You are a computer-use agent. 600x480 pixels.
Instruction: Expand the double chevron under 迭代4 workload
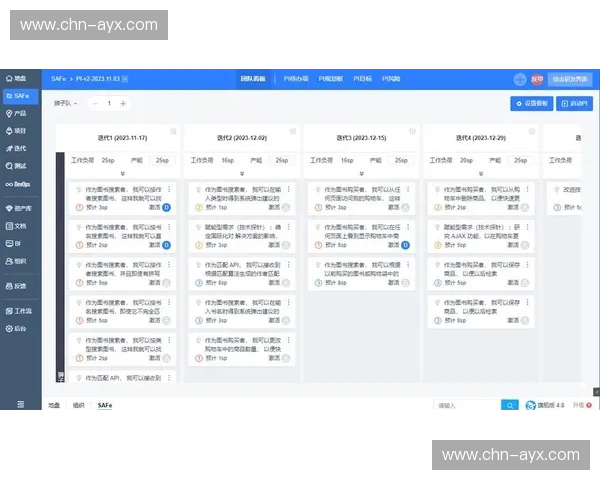click(x=481, y=174)
